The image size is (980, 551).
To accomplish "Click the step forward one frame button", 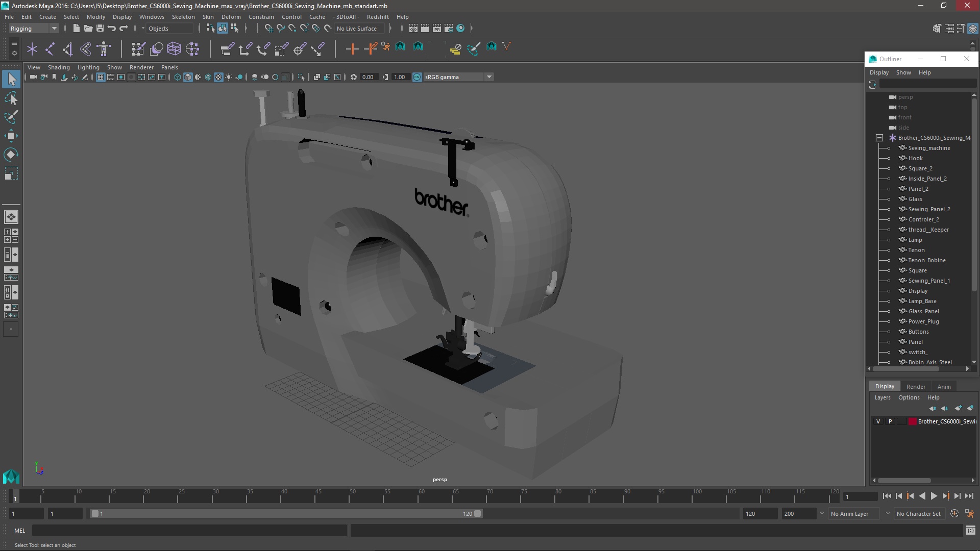I will [957, 496].
